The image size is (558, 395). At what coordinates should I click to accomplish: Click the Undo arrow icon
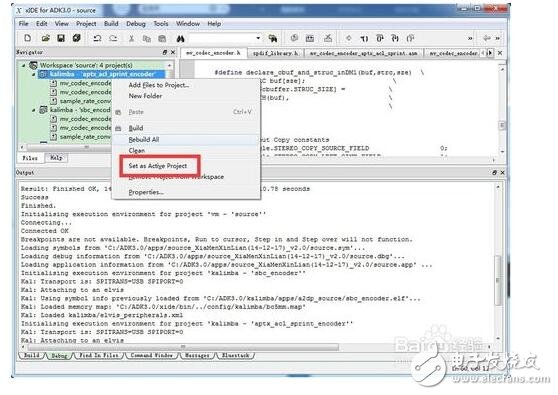coord(97,38)
